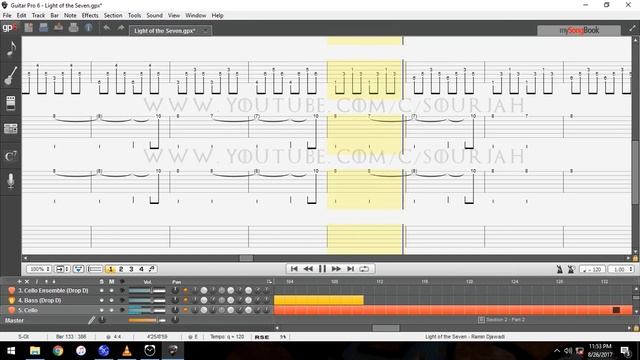Open File Explorer from taskbar
The height and width of the screenshot is (360, 640).
click(x=35, y=351)
